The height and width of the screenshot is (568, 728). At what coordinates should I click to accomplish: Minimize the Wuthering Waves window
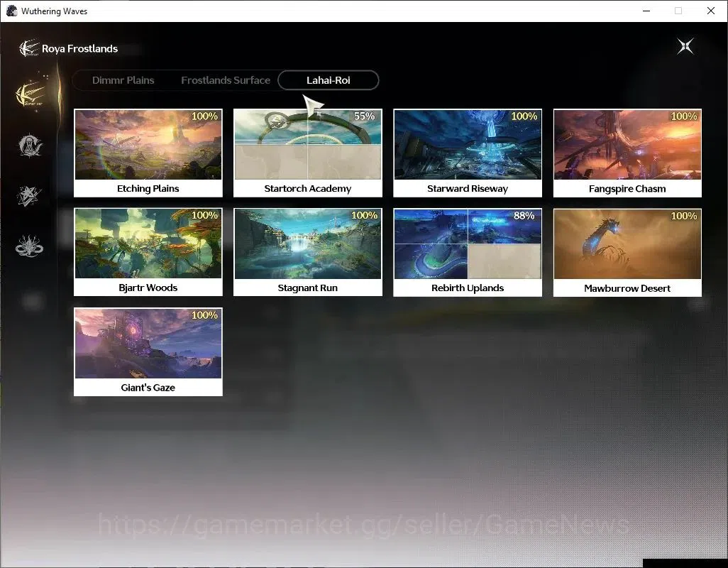click(x=646, y=11)
